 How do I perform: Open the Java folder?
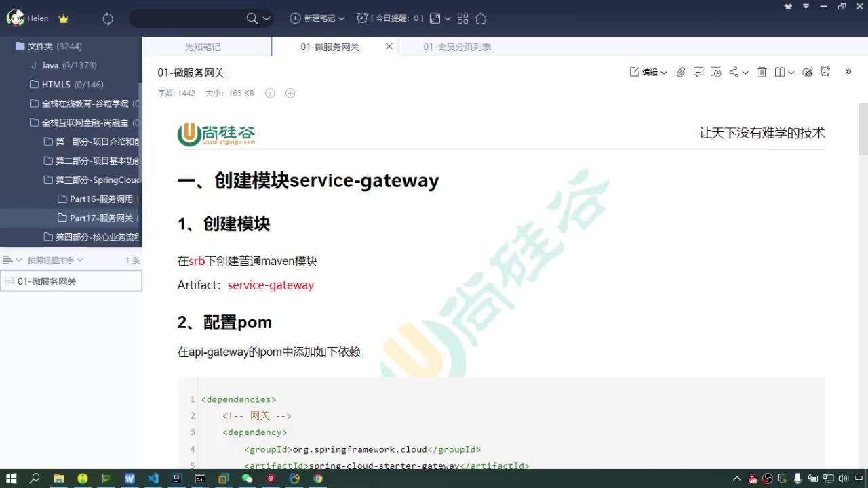pos(71,65)
